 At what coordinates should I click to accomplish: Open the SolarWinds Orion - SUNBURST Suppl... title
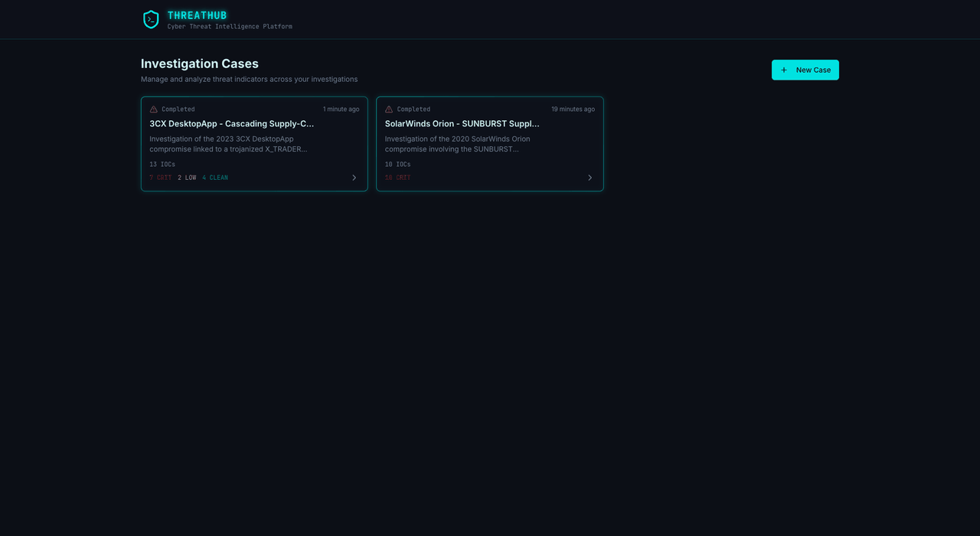[x=462, y=123]
